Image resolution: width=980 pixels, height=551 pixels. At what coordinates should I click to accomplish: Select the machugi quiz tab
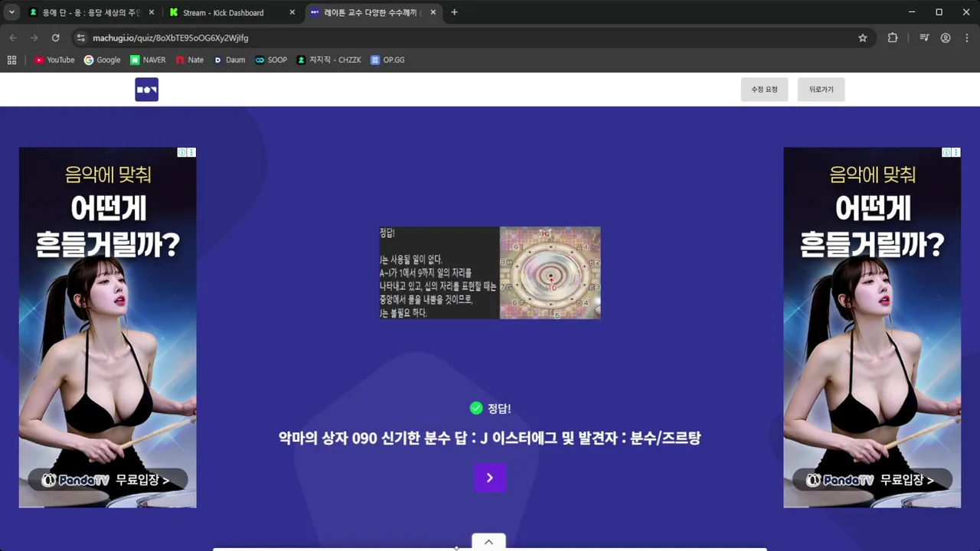[x=374, y=12]
